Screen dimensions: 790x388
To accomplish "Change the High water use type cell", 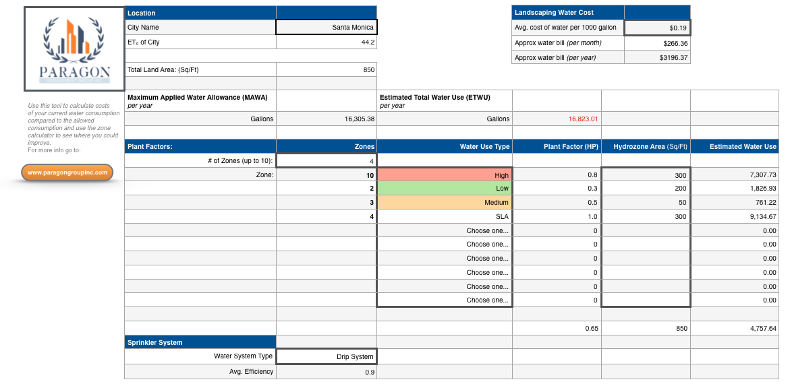I will pyautogui.click(x=444, y=175).
